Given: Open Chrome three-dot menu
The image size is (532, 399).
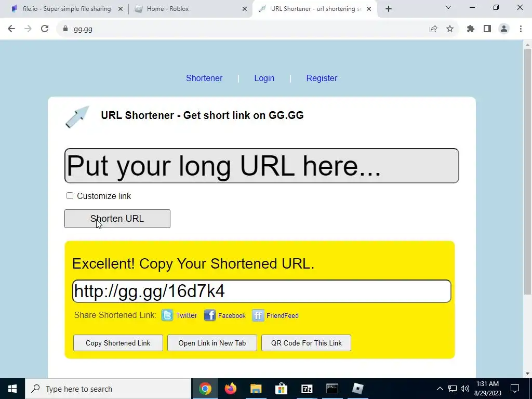Looking at the screenshot, I should tap(521, 29).
